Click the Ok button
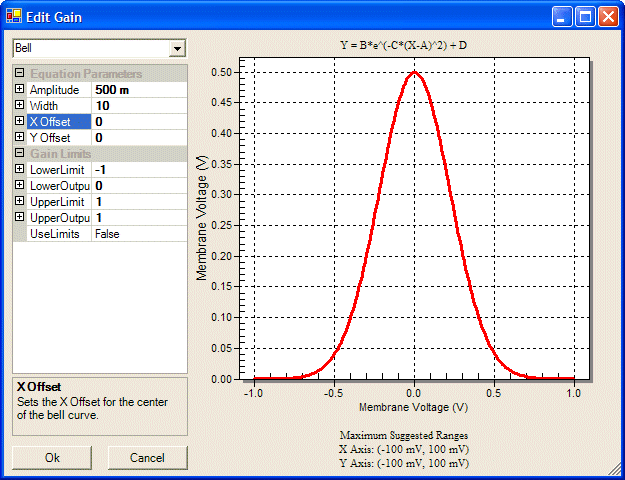Image resolution: width=625 pixels, height=480 pixels. 52,458
